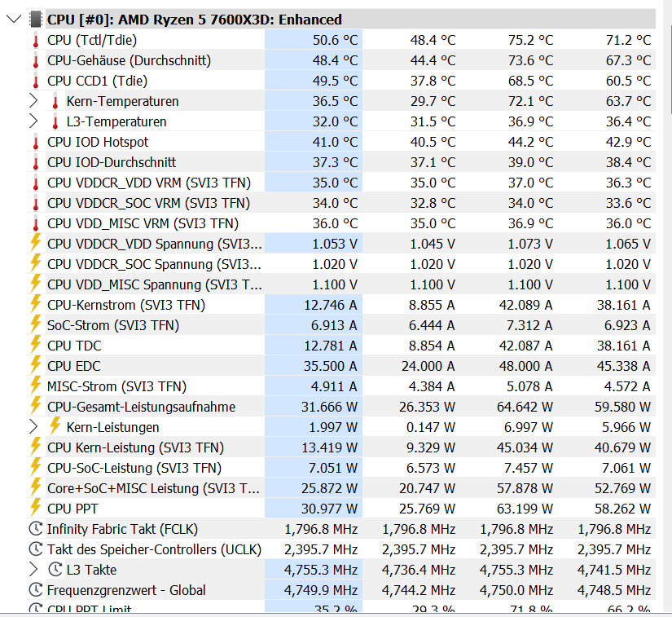Click clock icon of Frequenzgrenzwert - Global
The image size is (672, 617).
36,589
